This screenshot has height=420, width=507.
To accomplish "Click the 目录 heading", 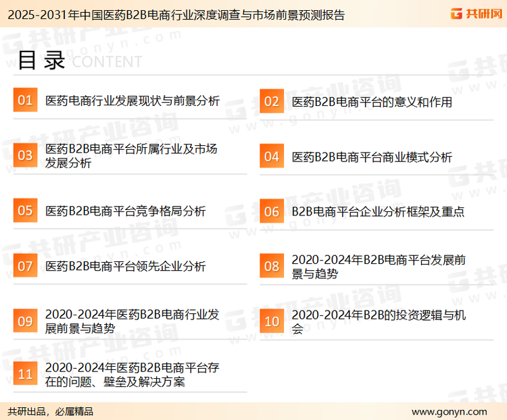I will pos(41,60).
